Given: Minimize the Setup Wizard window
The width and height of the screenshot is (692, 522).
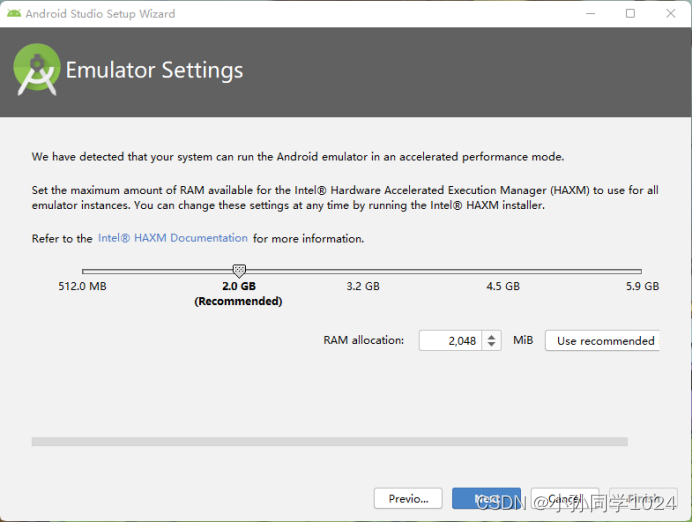Looking at the screenshot, I should tap(590, 14).
